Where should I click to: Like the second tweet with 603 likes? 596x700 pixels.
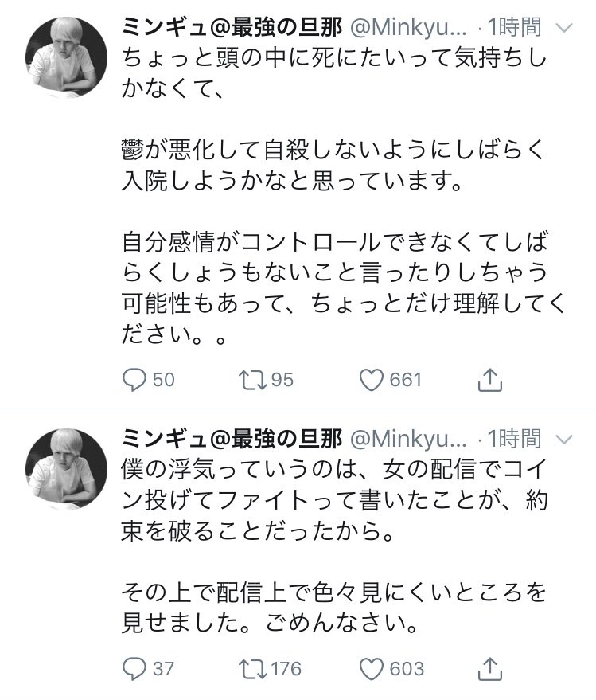click(x=372, y=667)
